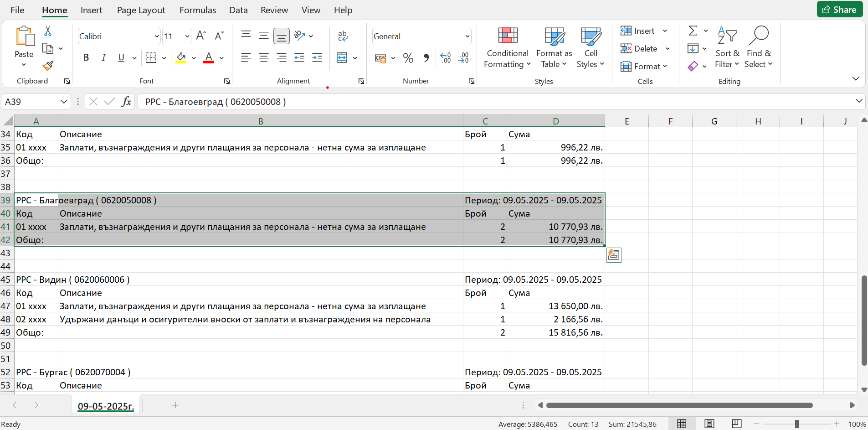Screen dimensions: 868x430
Task: Click the vertical scrollbar thumb
Action: point(864,321)
